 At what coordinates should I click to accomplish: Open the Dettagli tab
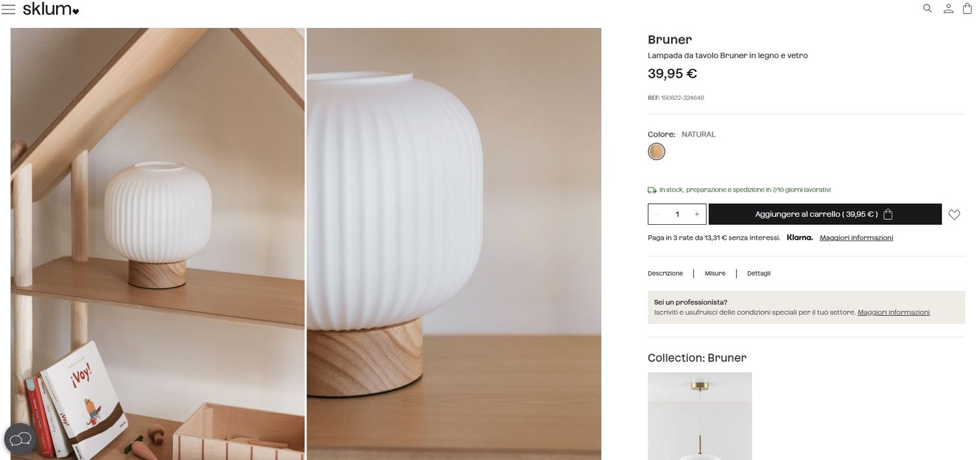pos(759,274)
